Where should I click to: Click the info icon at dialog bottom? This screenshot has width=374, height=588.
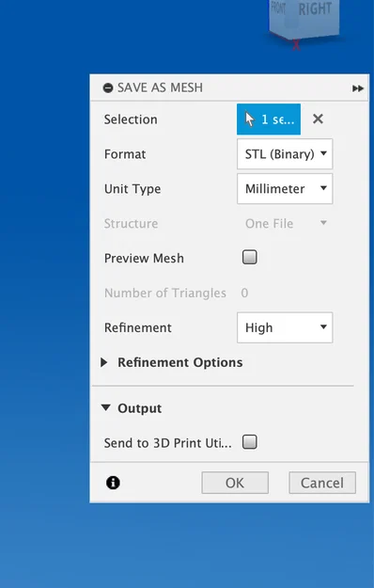point(113,483)
